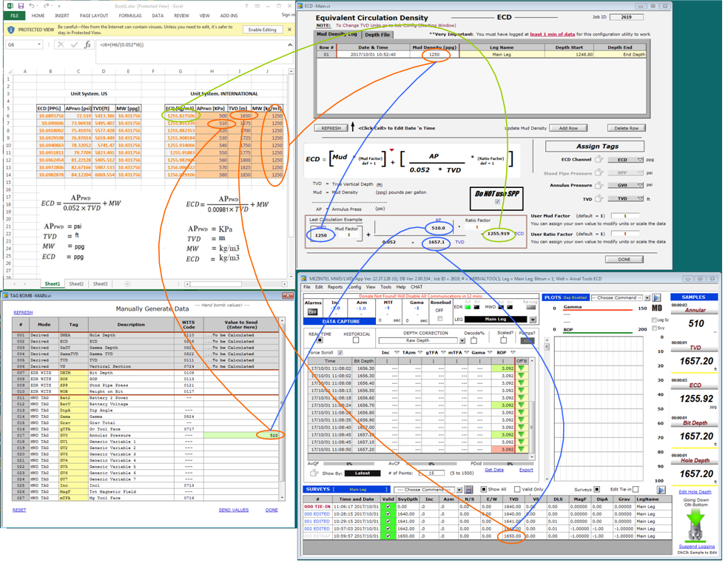The image size is (728, 563).
Task: Click the Pumps indicator button
Action: (x=527, y=340)
